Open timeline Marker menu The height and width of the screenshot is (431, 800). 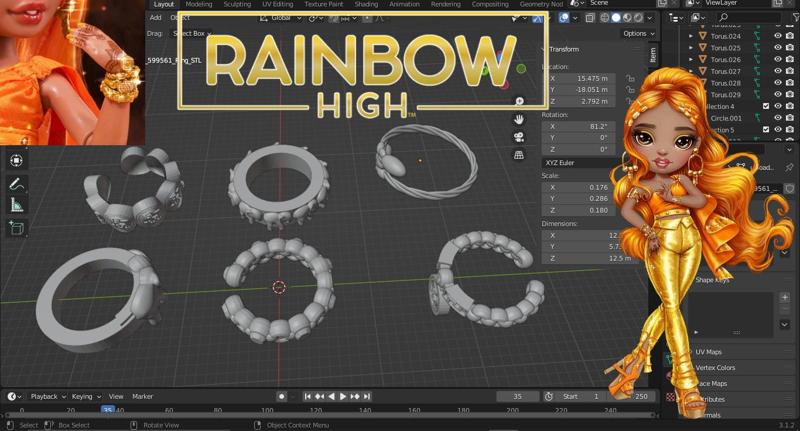[x=142, y=396]
